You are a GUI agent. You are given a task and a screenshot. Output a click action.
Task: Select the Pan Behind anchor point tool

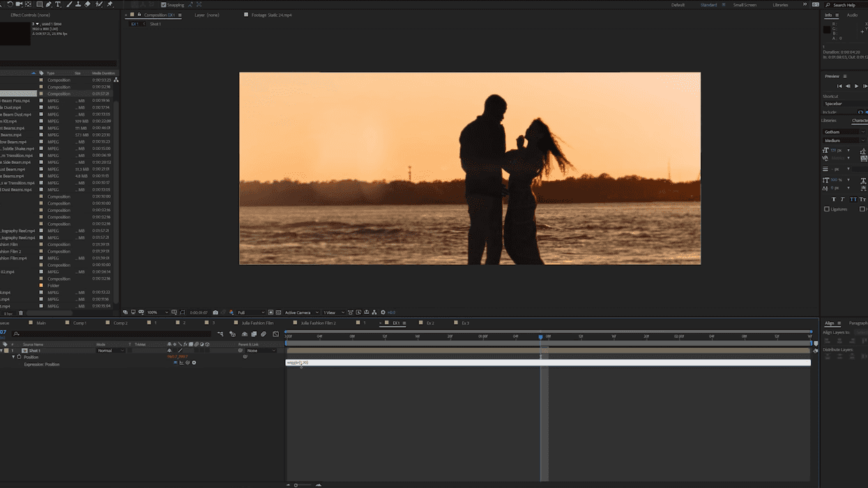(x=29, y=4)
